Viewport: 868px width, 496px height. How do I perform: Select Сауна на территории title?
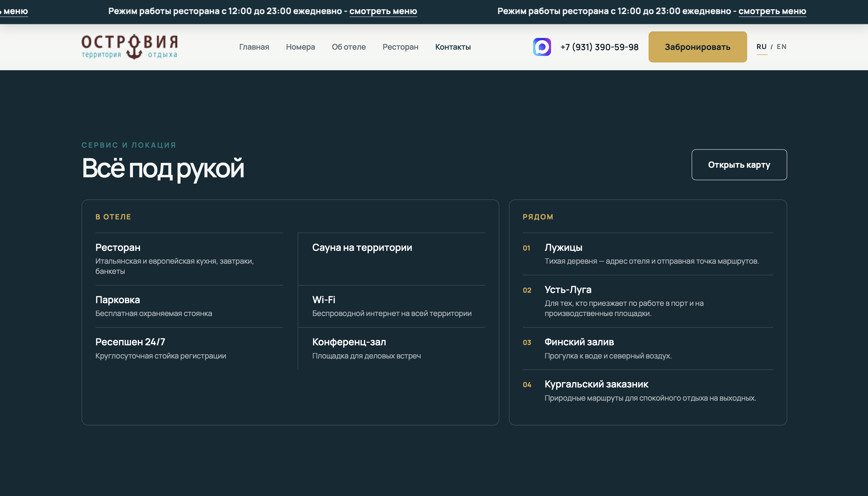(x=362, y=248)
